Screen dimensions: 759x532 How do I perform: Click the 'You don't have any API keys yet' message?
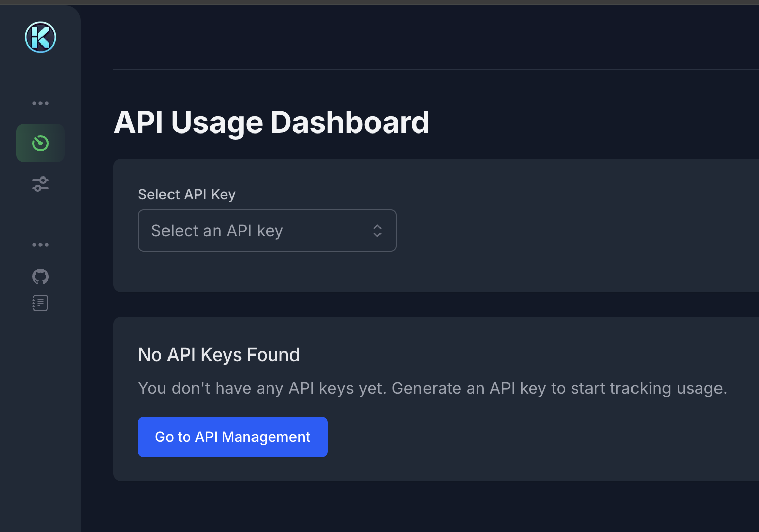pos(262,388)
